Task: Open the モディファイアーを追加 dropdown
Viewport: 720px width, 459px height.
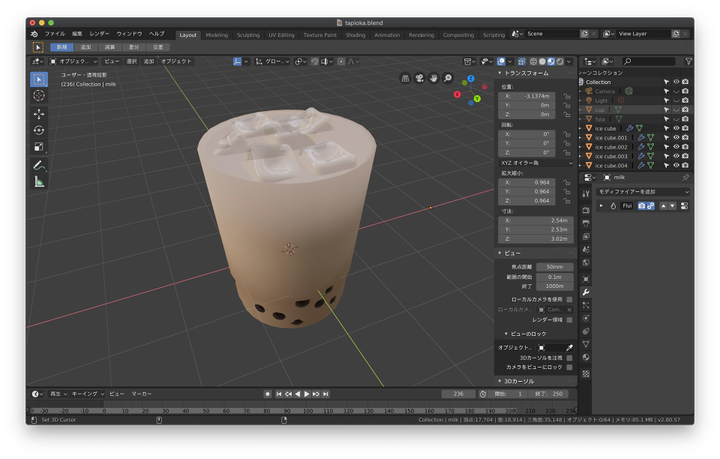Action: [x=643, y=191]
